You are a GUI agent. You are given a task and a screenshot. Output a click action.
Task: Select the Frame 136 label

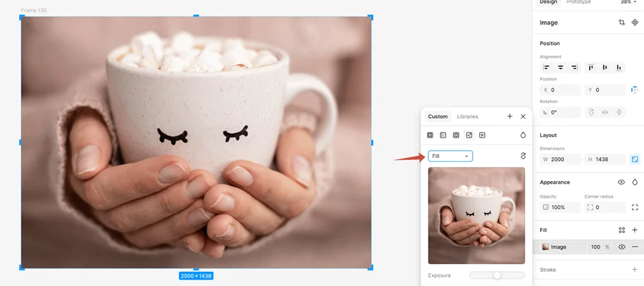[x=33, y=10]
